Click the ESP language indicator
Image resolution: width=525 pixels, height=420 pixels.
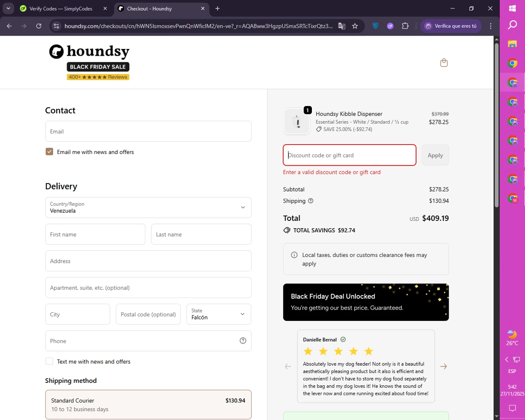pyautogui.click(x=512, y=371)
